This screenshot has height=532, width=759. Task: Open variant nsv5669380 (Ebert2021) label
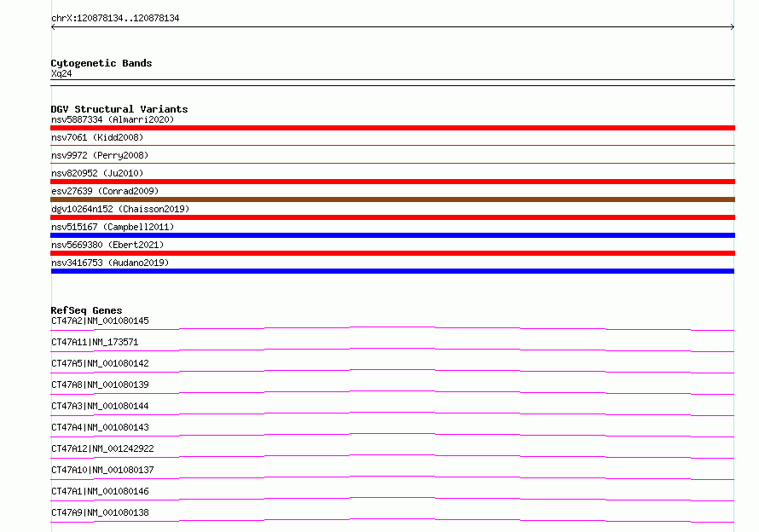[x=107, y=245]
